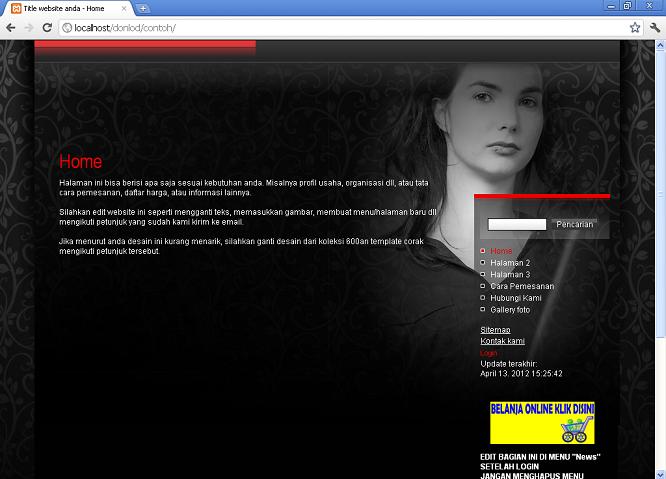Open the Cara Pemesanan menu item
666x479 pixels.
522,286
